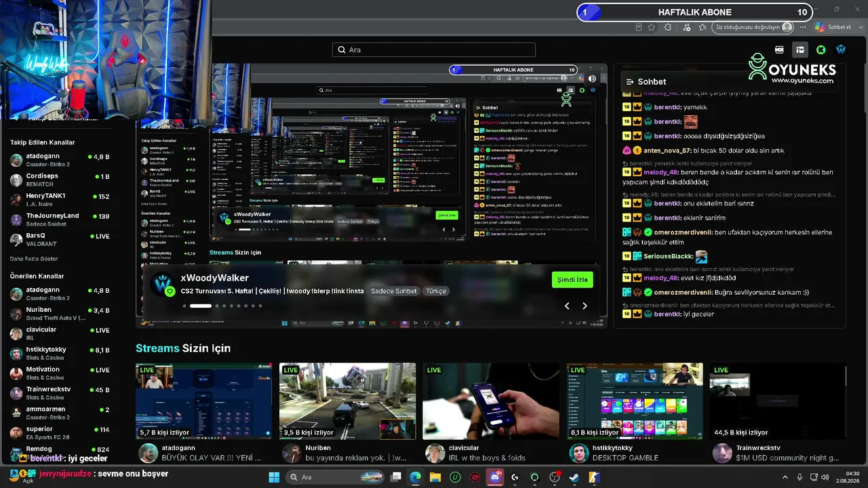Open Discord from the taskbar
868x488 pixels.
point(495,477)
